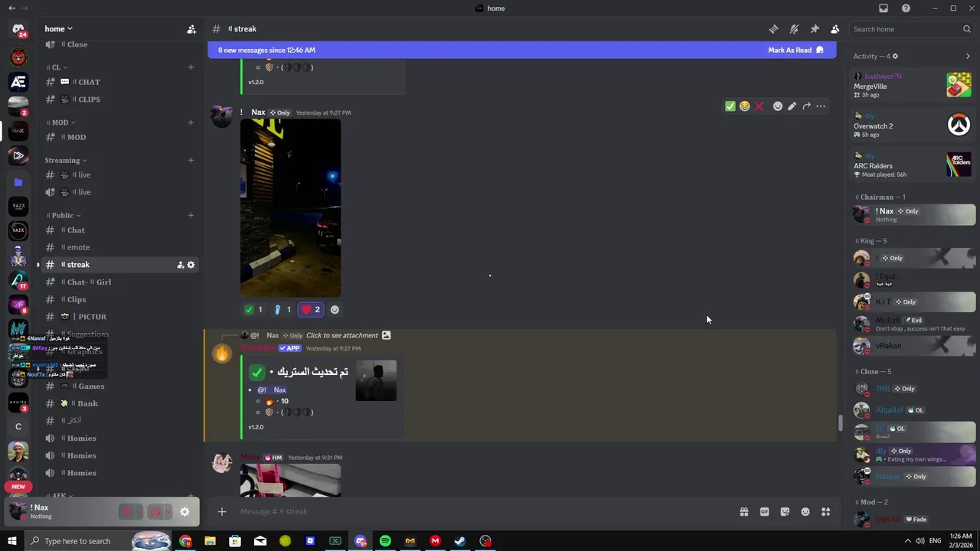Mute microphone in user panel

(127, 512)
